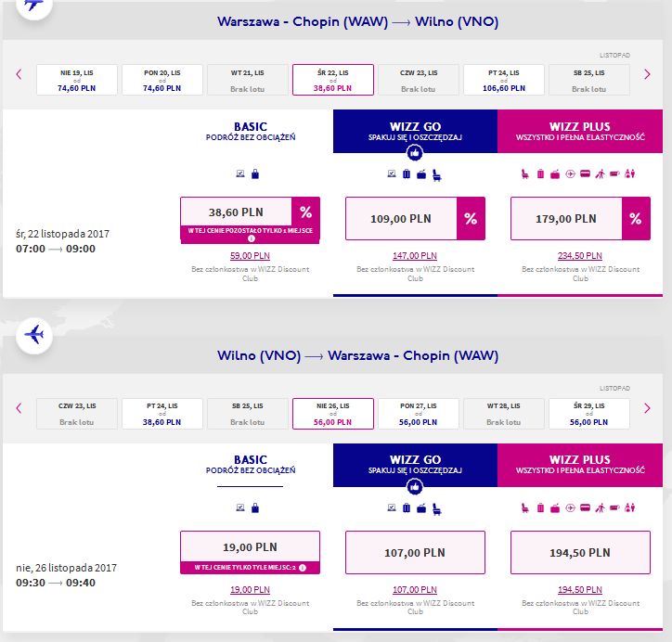Viewport: 672px width, 642px height.
Task: Select outbound date PON 20, LIS
Action: (162, 80)
